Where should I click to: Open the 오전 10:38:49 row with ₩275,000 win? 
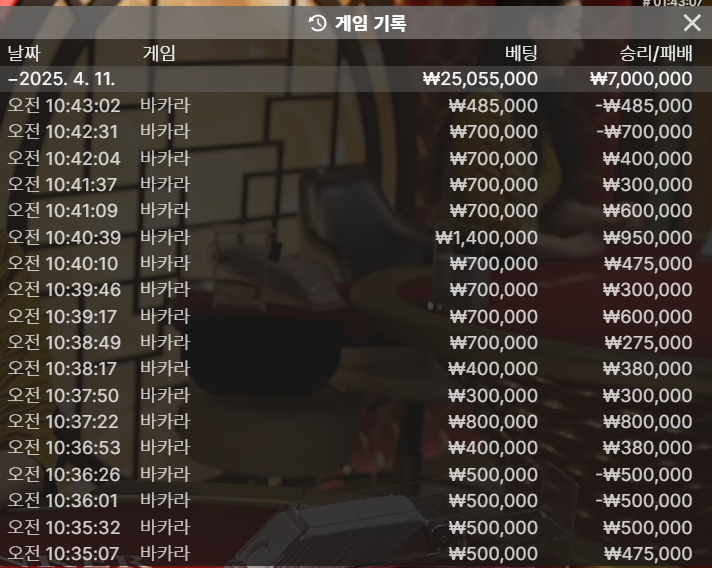[356, 342]
